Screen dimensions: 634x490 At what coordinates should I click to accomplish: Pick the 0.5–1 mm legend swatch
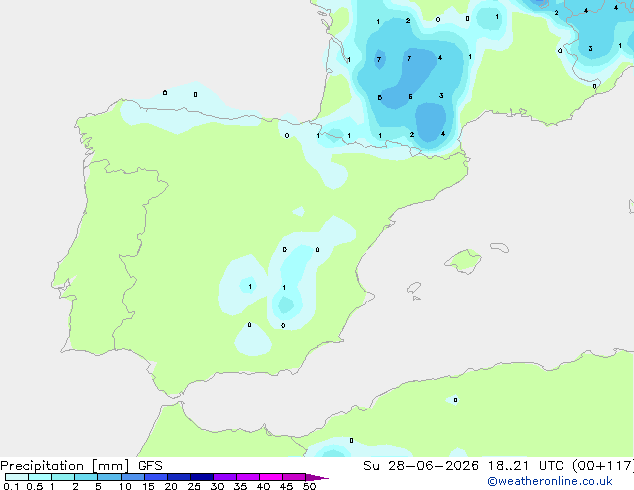coord(40,477)
